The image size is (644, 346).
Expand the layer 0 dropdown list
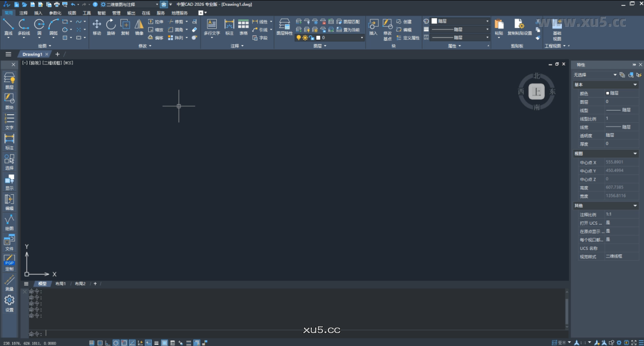click(x=361, y=38)
